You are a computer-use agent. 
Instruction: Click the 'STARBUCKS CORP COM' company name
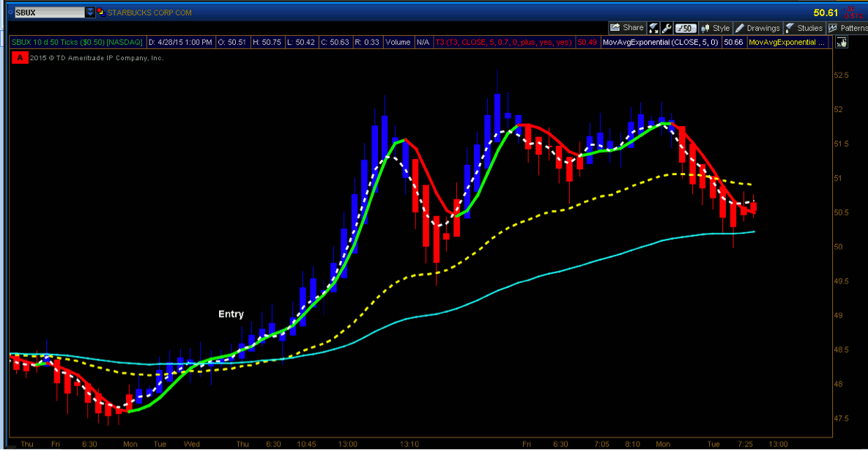[x=149, y=12]
